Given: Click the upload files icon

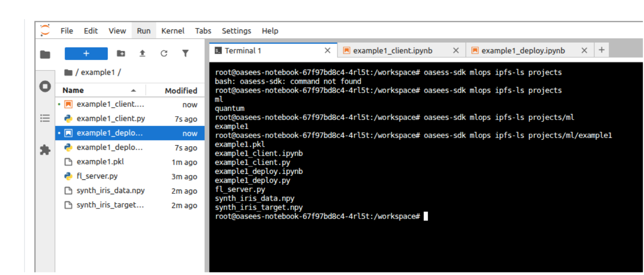Looking at the screenshot, I should tap(143, 53).
